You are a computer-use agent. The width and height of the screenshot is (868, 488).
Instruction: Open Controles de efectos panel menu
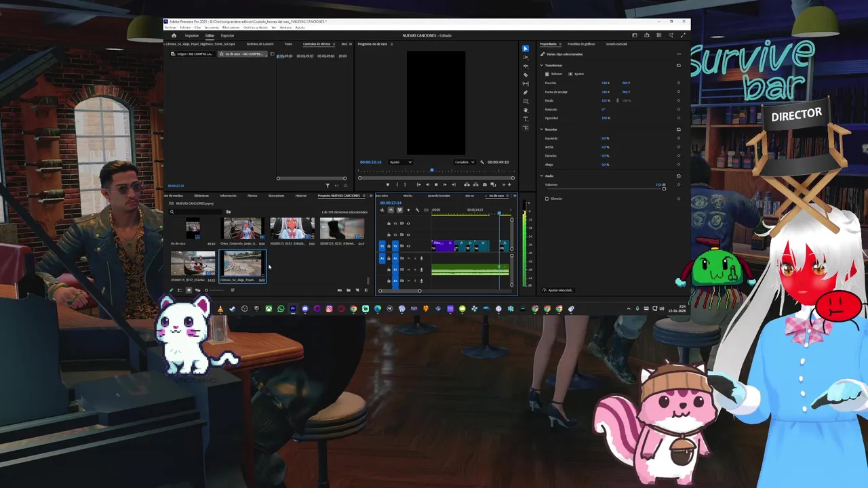[x=334, y=44]
